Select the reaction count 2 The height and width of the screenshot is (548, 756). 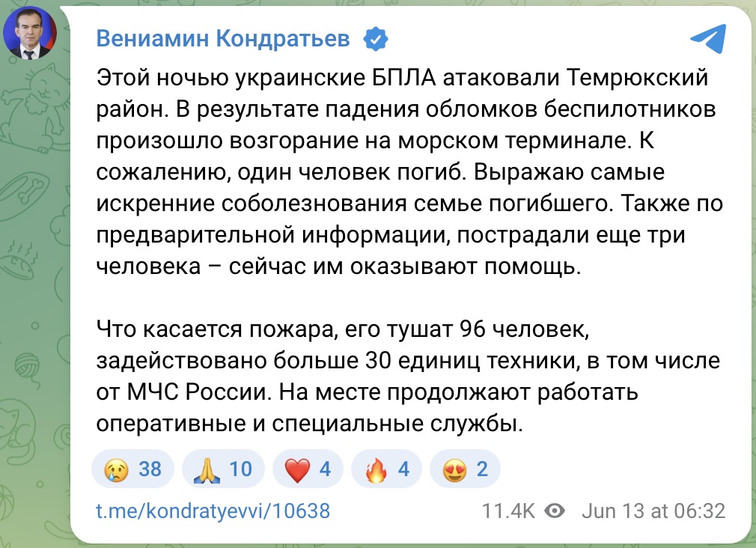click(x=482, y=469)
